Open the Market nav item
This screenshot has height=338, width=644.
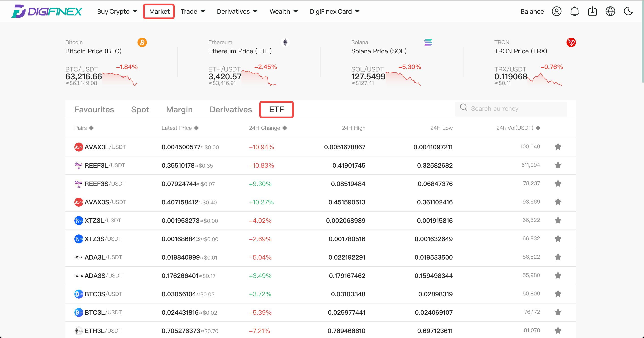pyautogui.click(x=159, y=11)
